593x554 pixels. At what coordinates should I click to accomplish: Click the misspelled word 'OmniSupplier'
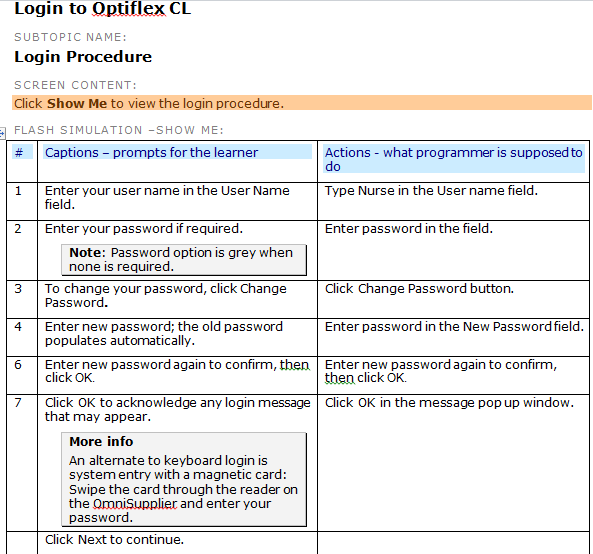click(135, 504)
